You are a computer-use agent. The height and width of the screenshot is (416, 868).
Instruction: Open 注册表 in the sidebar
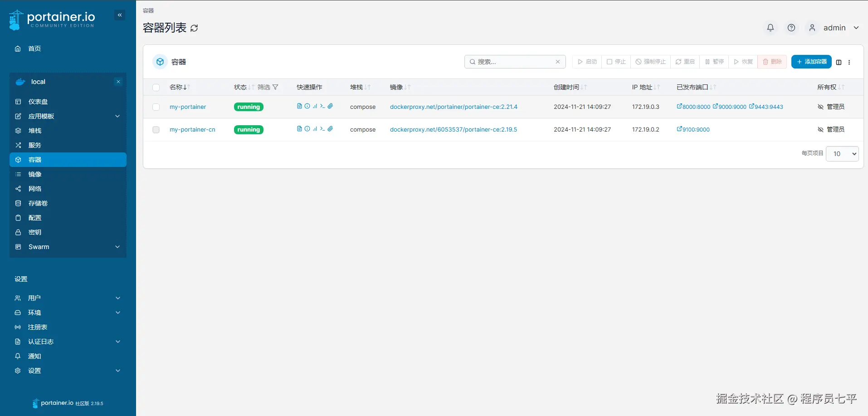tap(68, 327)
